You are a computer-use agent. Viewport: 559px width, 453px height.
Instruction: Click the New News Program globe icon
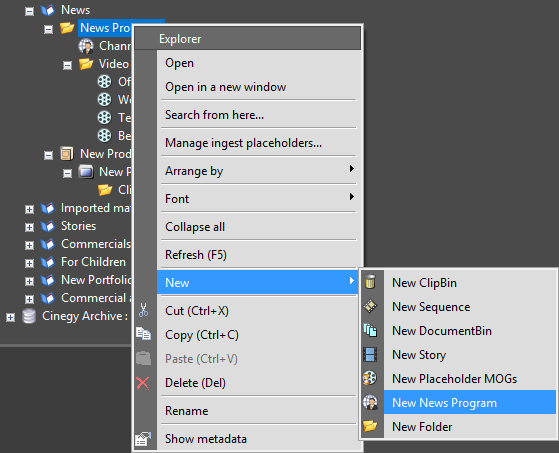tap(370, 402)
